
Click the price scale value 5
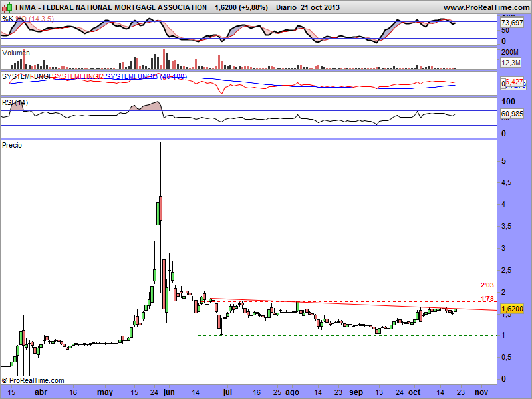(504, 161)
